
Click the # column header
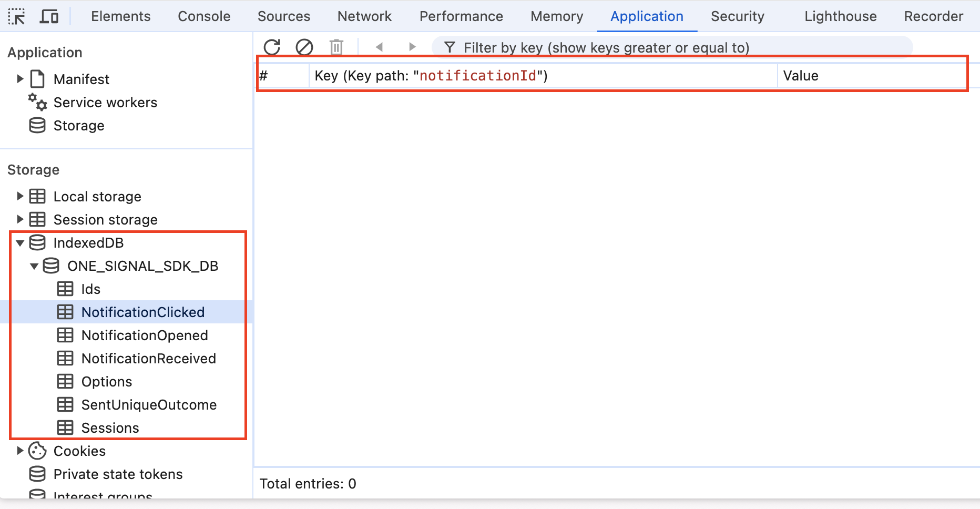pyautogui.click(x=283, y=76)
